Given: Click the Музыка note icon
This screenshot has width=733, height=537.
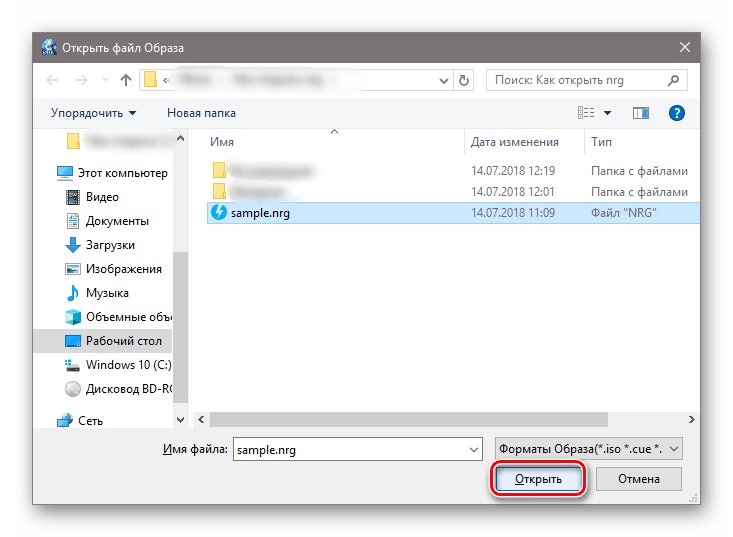Looking at the screenshot, I should point(72,293).
